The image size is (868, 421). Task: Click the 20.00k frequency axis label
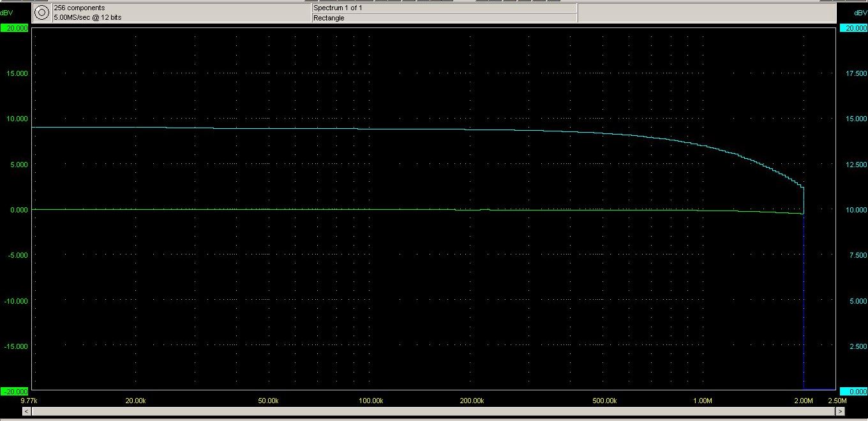tap(135, 401)
